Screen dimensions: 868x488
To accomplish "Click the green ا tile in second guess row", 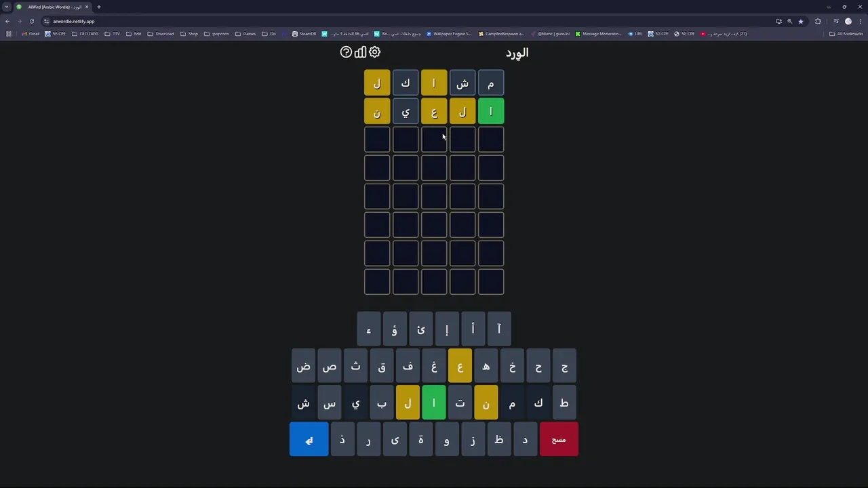I will 491,111.
